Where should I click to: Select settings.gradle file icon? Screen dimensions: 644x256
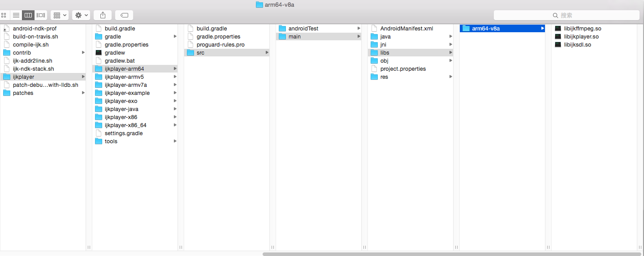[99, 133]
